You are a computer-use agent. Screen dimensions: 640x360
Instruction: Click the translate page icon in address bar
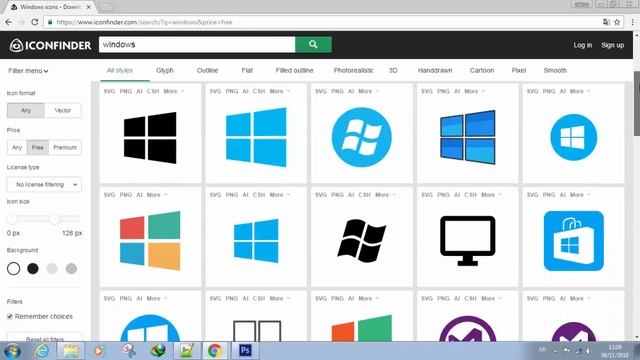606,22
